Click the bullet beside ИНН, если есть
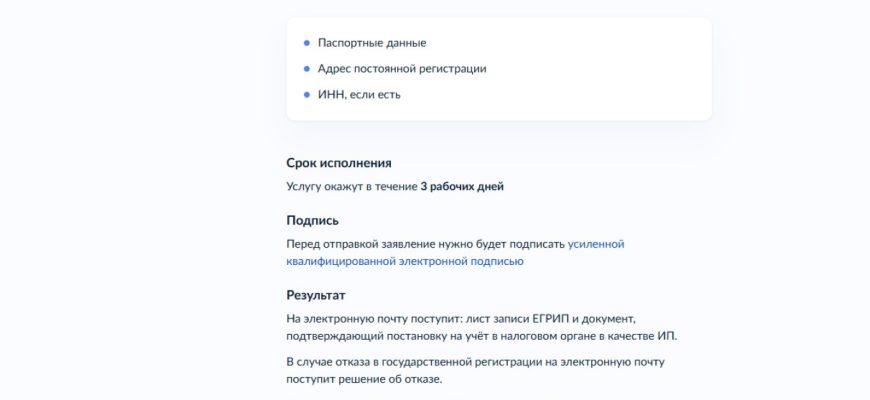 pyautogui.click(x=307, y=95)
